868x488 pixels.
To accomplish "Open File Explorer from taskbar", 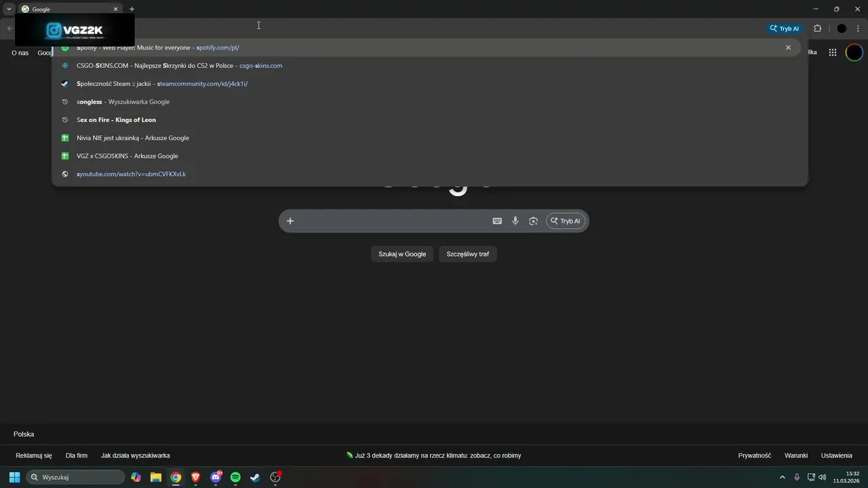I will point(156,477).
